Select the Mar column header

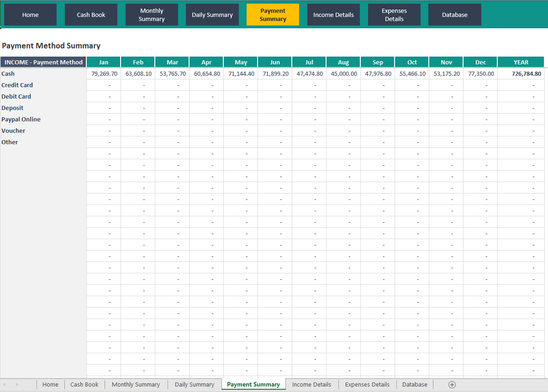172,62
